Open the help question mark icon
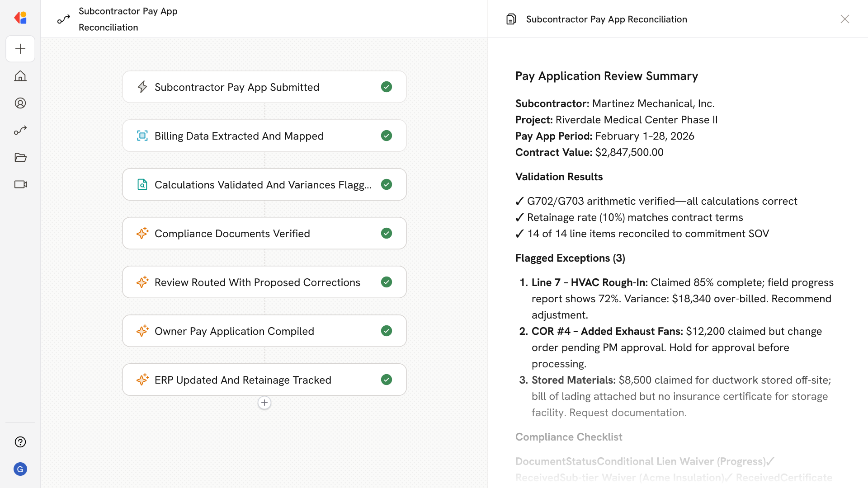868x488 pixels. pyautogui.click(x=20, y=442)
